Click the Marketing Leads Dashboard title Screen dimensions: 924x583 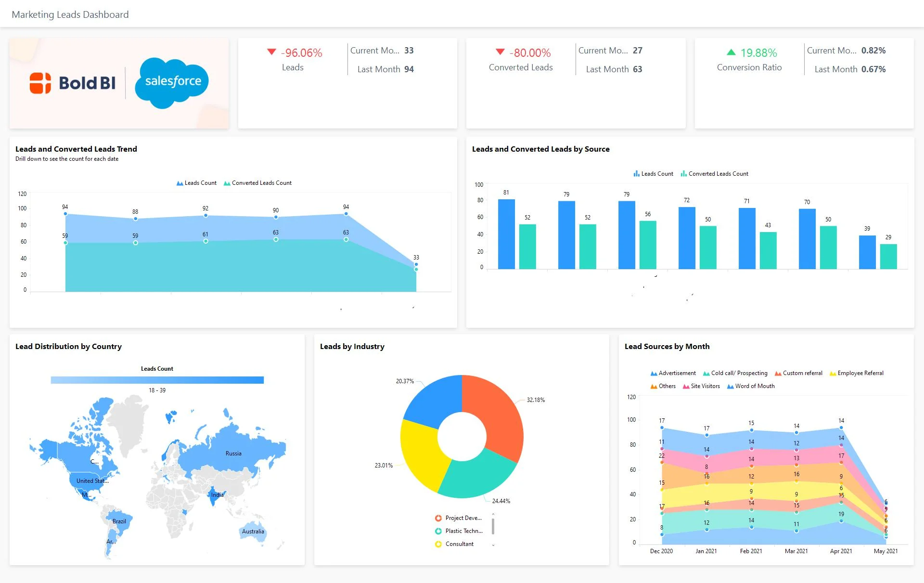coord(70,14)
